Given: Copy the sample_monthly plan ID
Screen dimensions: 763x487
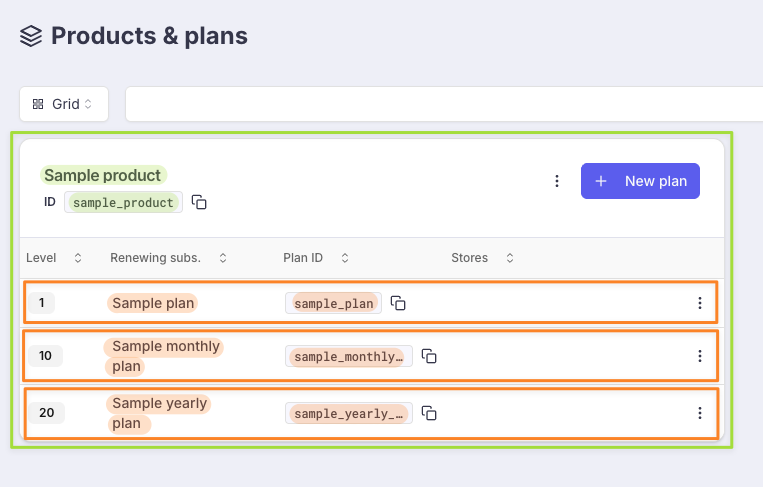Looking at the screenshot, I should 430,356.
